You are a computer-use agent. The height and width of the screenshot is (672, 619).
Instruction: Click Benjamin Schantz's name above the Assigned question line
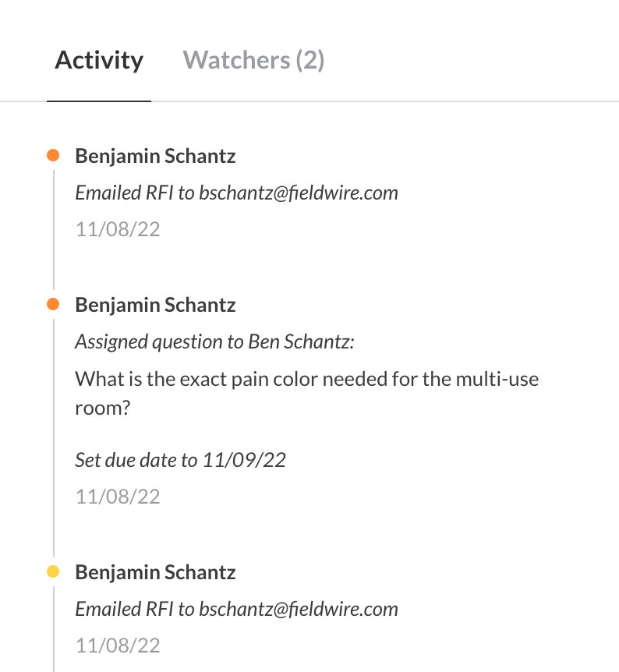pos(155,304)
